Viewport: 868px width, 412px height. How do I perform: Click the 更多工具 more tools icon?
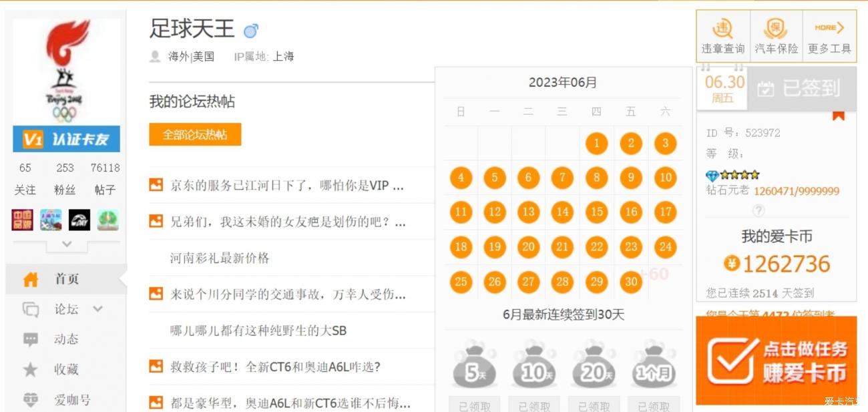pyautogui.click(x=829, y=36)
